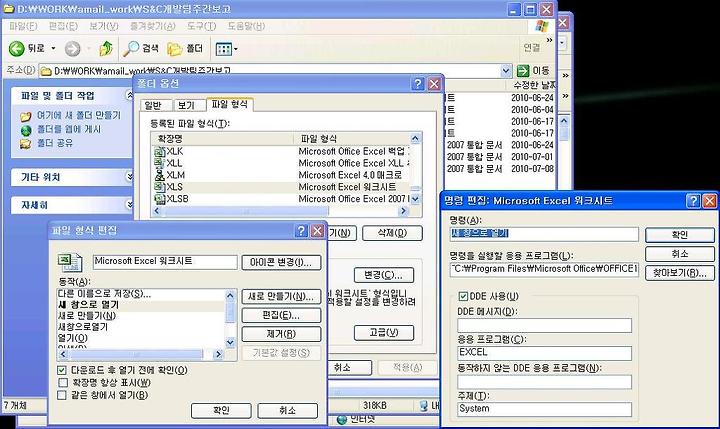Switch to the 일반 tab
The image size is (720, 429).
point(156,105)
